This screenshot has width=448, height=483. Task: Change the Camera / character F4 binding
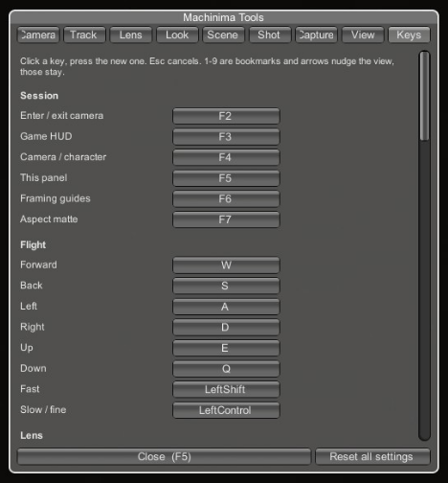pyautogui.click(x=226, y=157)
